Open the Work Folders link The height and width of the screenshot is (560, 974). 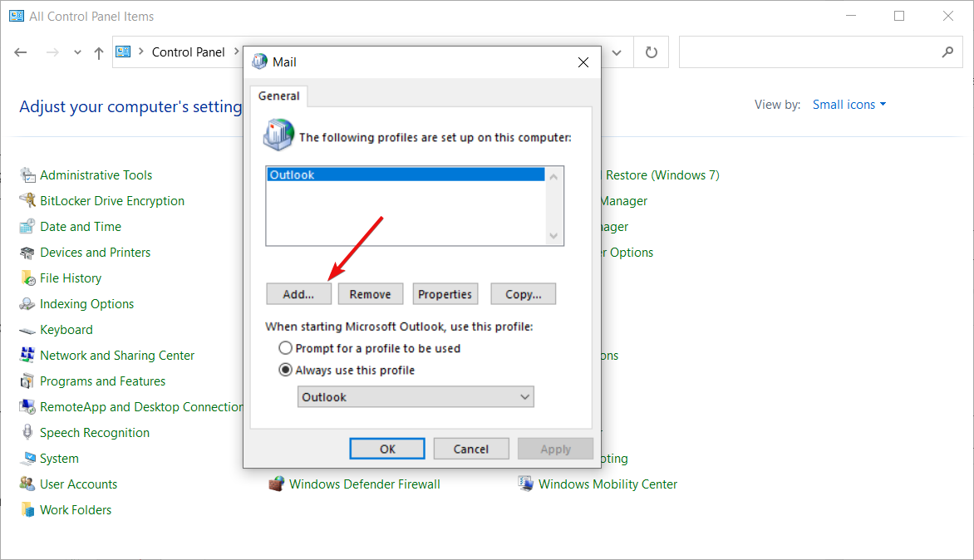(x=76, y=509)
